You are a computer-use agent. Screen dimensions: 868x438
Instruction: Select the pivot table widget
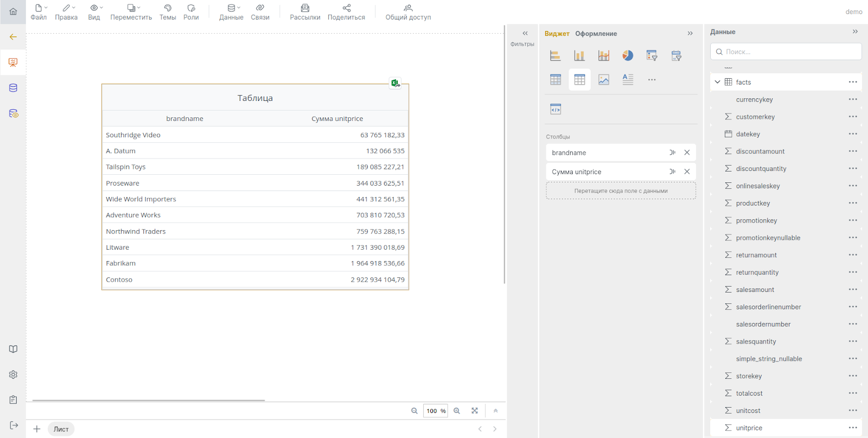pos(556,79)
